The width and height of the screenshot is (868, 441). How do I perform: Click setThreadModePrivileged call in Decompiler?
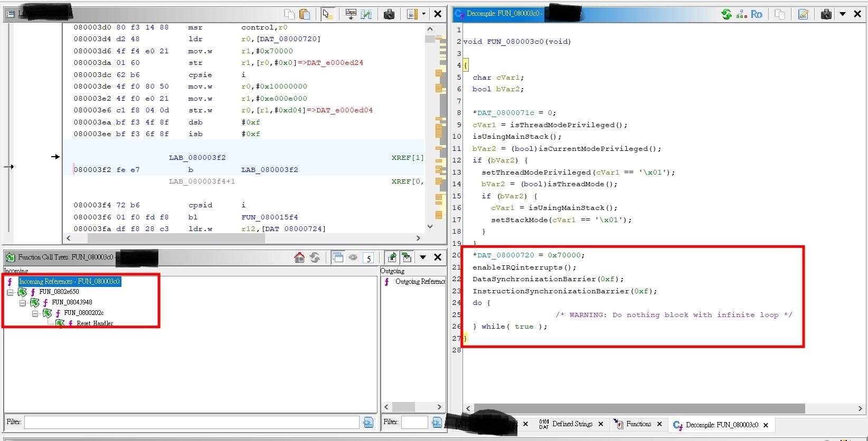[x=578, y=172]
